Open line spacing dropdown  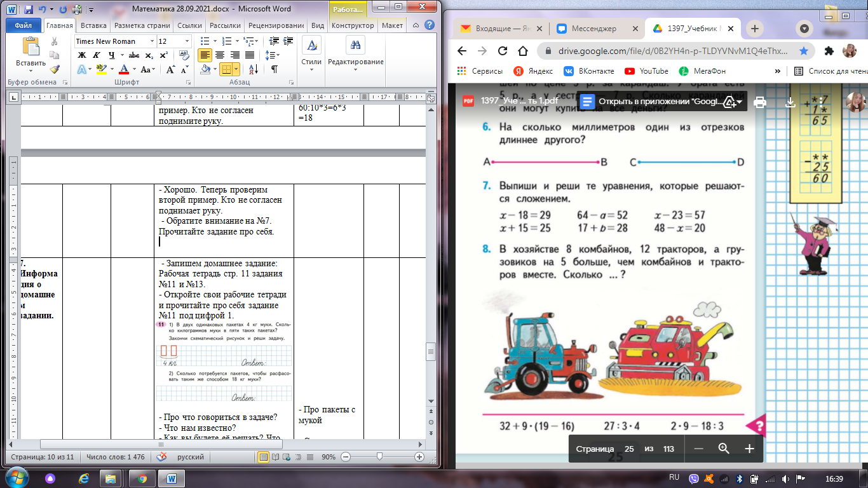[x=272, y=55]
